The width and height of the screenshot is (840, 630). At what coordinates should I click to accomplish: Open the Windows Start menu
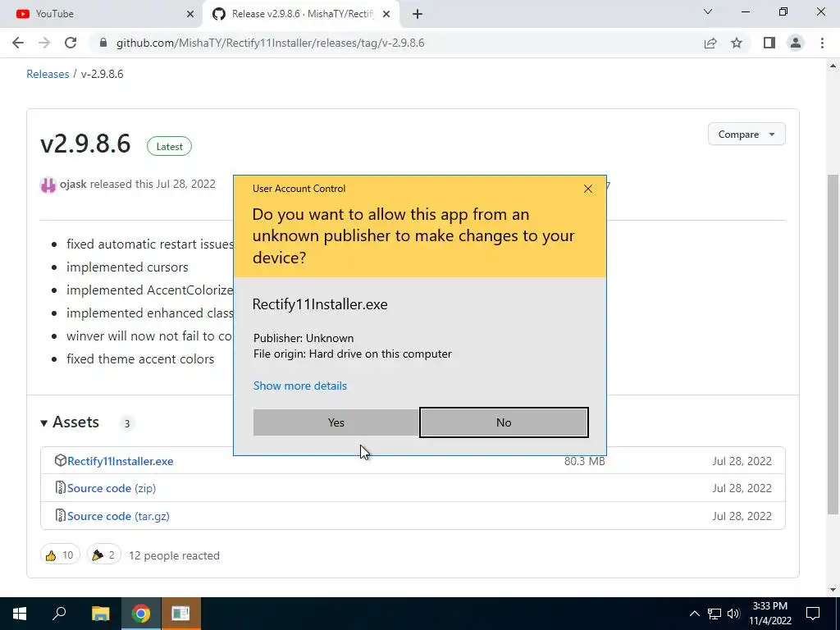coord(20,614)
